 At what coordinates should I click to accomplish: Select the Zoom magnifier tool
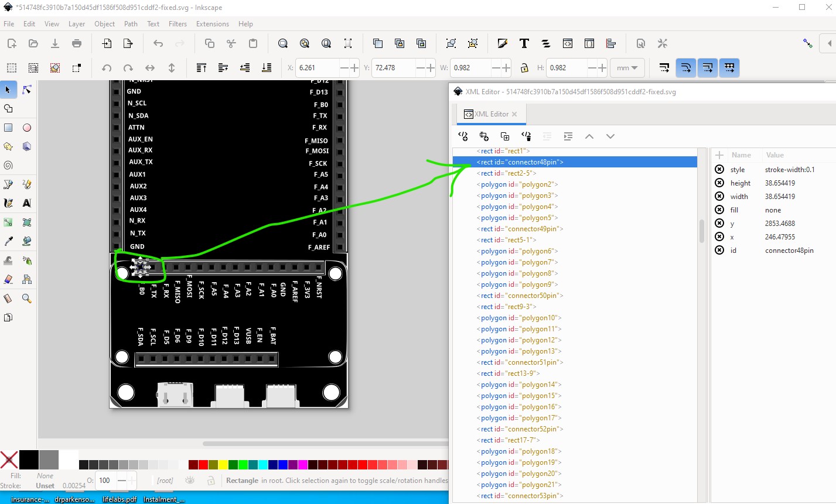click(27, 299)
